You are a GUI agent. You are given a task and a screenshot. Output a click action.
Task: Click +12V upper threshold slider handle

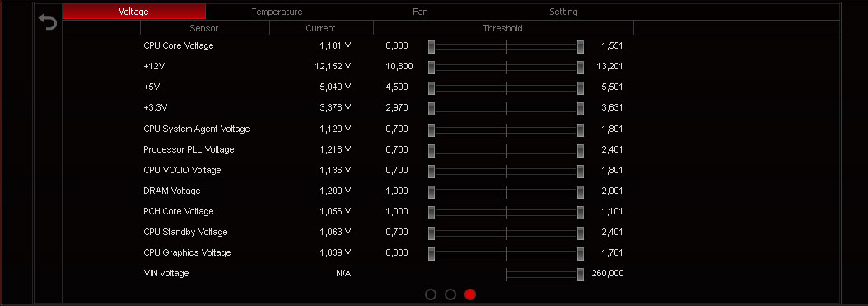[580, 68]
